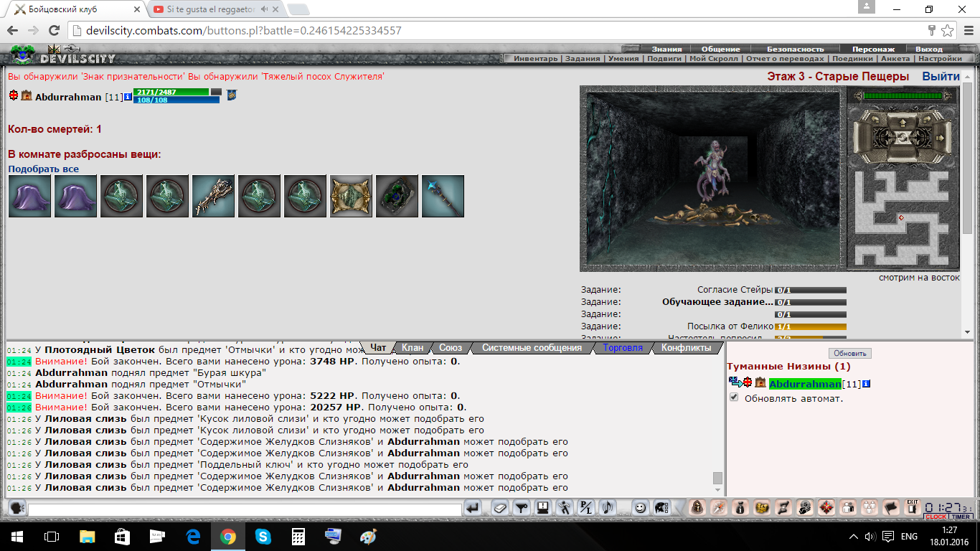The height and width of the screenshot is (551, 980).
Task: Open 'Умения' in the submenu
Action: tap(623, 59)
